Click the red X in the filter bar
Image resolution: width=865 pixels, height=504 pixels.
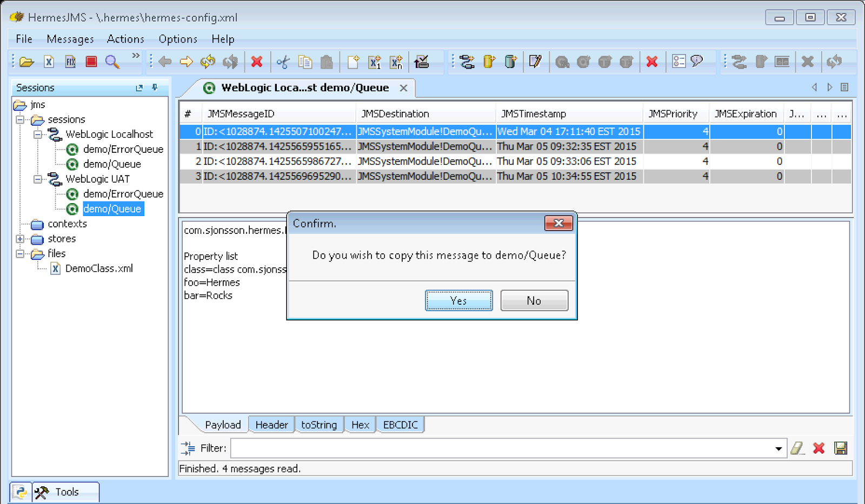pyautogui.click(x=819, y=448)
